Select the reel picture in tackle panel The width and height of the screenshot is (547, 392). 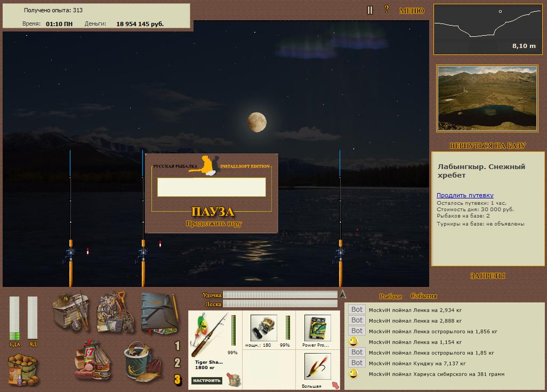click(264, 328)
